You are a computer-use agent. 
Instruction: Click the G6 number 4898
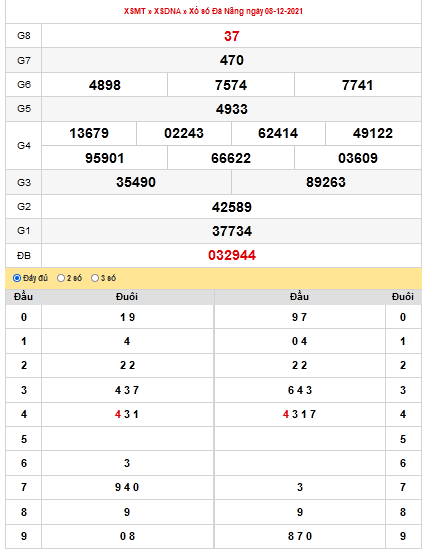(x=105, y=85)
